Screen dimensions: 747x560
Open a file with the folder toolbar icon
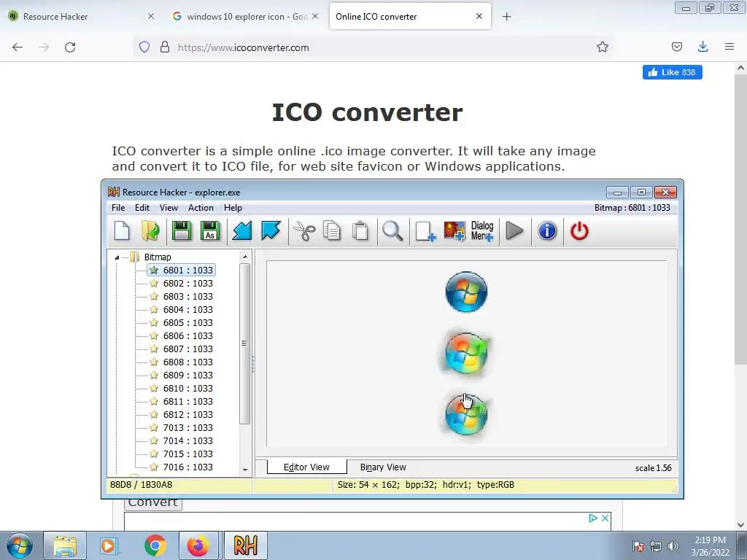pyautogui.click(x=150, y=231)
